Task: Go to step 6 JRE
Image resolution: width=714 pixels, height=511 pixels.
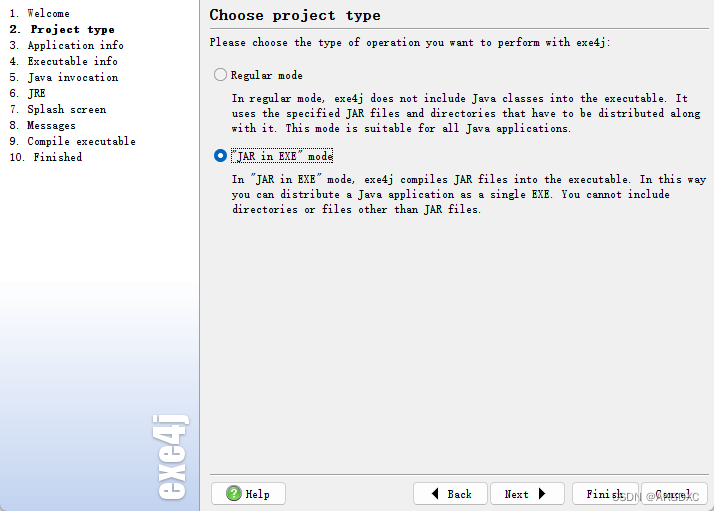Action: (x=27, y=93)
